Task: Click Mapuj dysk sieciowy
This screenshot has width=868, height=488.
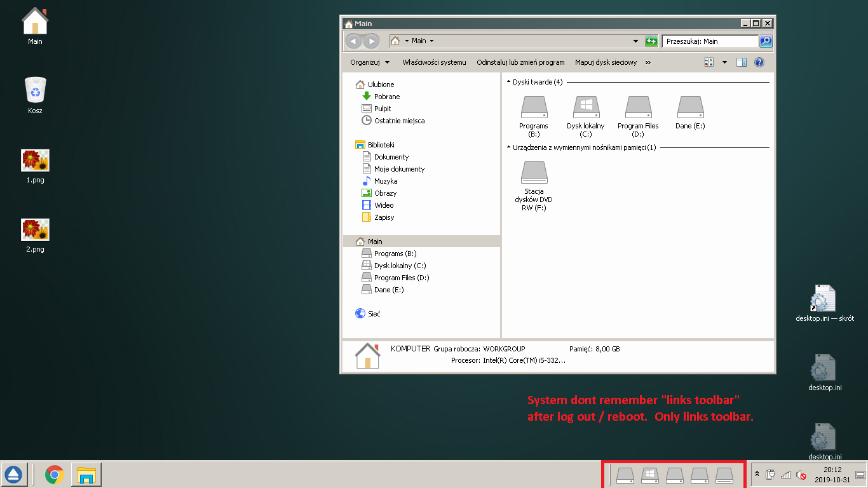Action: point(606,62)
